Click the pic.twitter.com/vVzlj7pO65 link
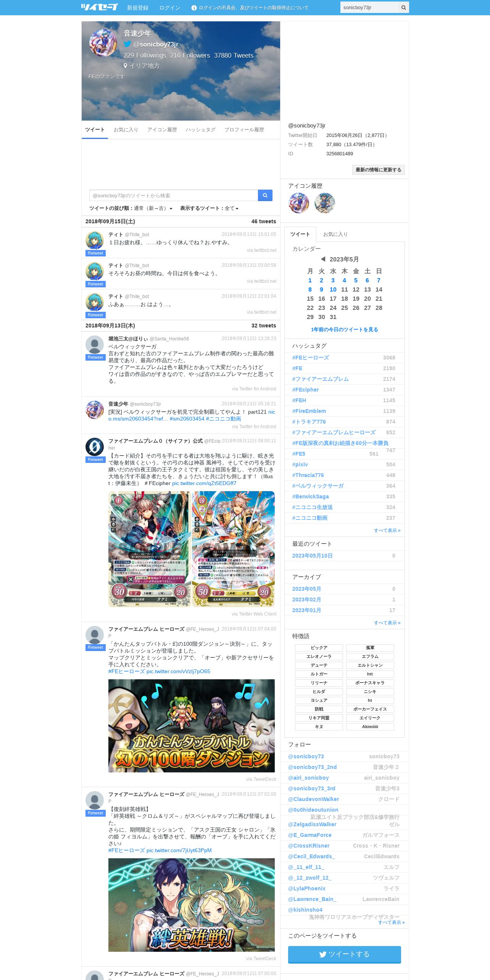 (x=178, y=671)
